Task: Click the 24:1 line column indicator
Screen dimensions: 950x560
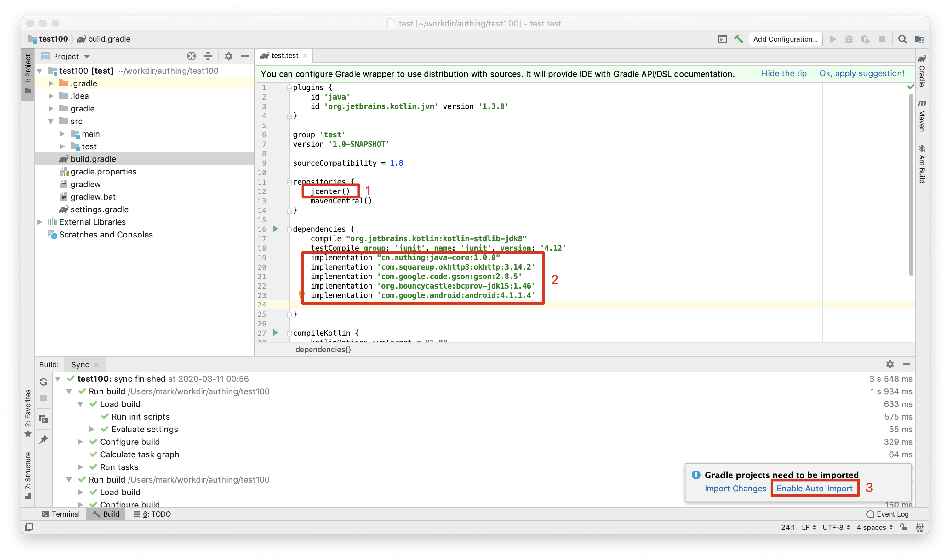Action: [x=788, y=527]
